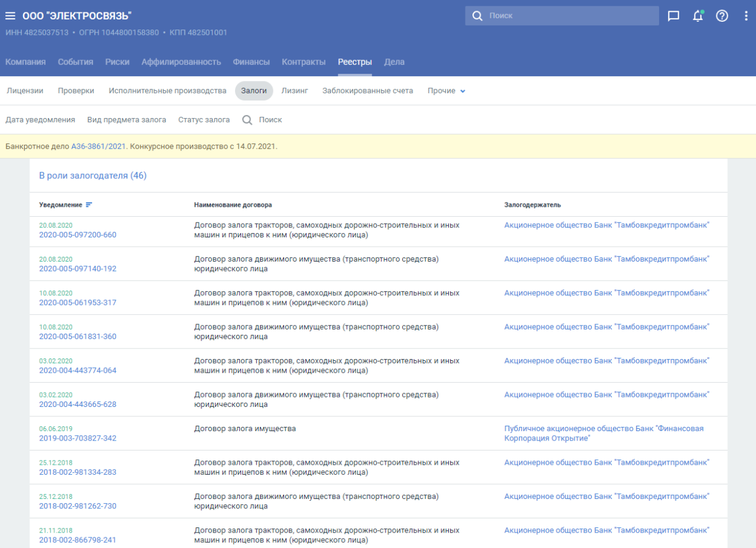Click contract name in row 2020-004-443665-628
The width and height of the screenshot is (756, 548).
click(x=317, y=399)
